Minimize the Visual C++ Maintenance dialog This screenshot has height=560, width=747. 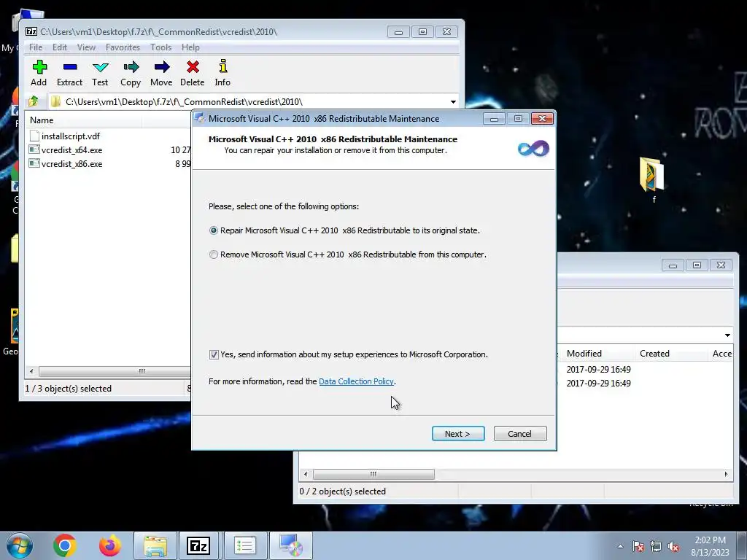point(494,119)
